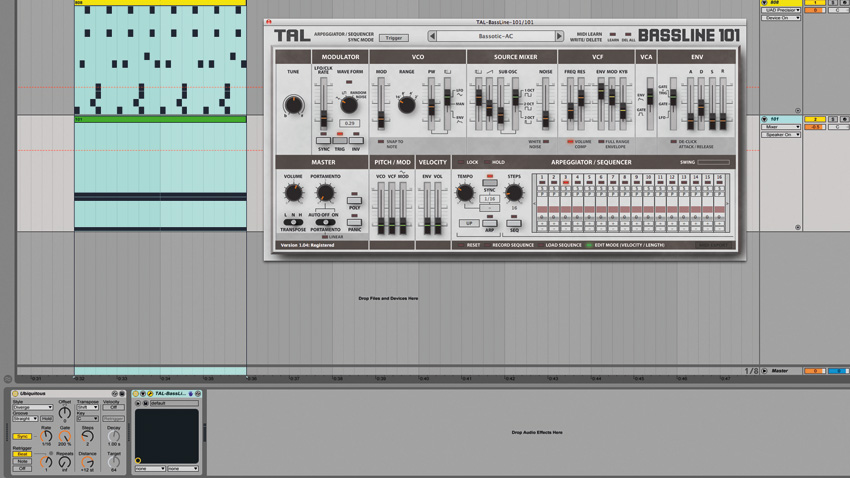Open the left 'none' XY axis dropdown
The width and height of the screenshot is (850, 478).
[x=150, y=469]
